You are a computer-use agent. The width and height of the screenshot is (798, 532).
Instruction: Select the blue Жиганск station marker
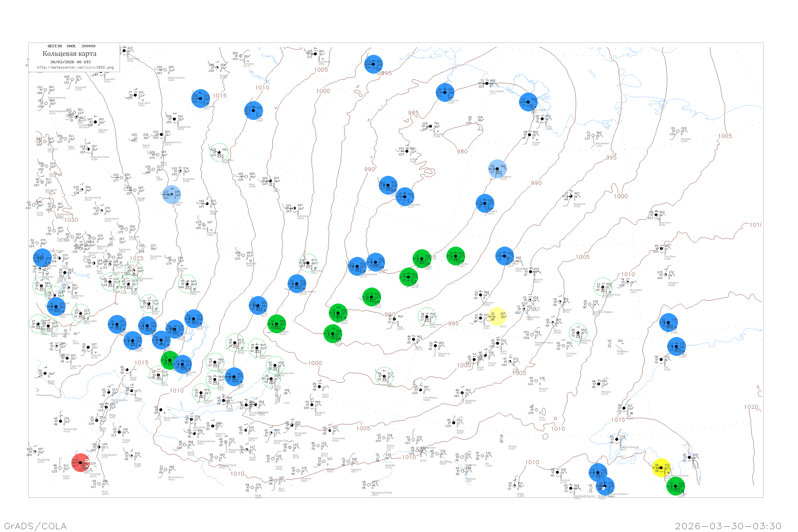(x=485, y=203)
